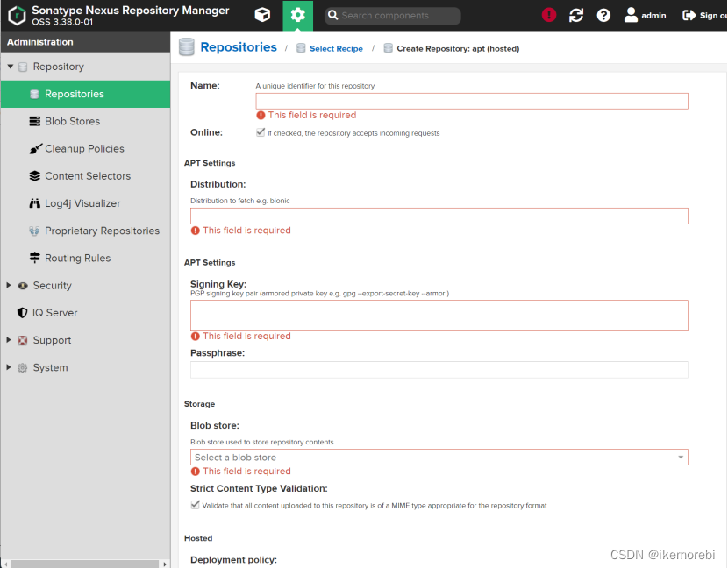This screenshot has width=728, height=568.
Task: Open Cleanup Policies menu item
Action: [x=85, y=148]
